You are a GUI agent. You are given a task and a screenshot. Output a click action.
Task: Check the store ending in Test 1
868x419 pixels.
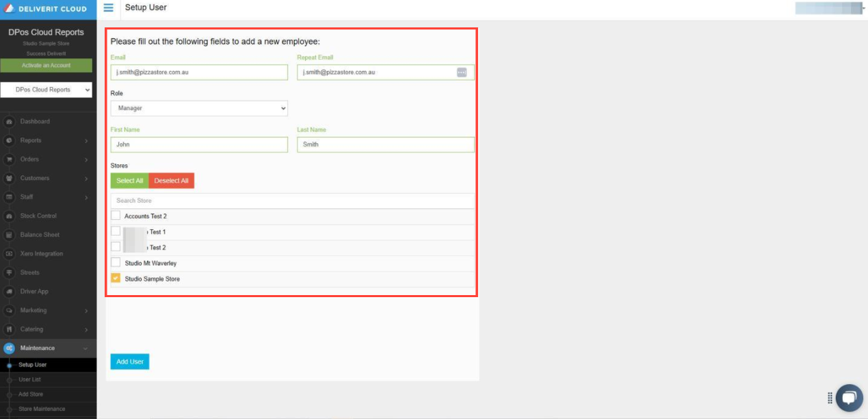pyautogui.click(x=116, y=231)
